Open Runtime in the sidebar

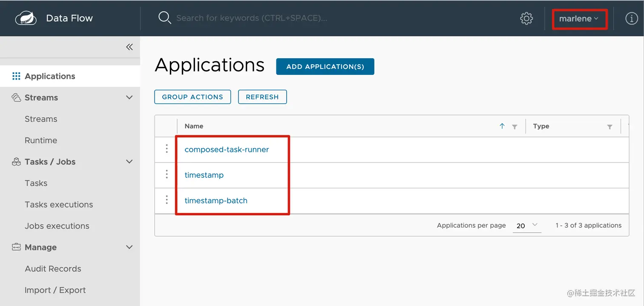tap(41, 140)
